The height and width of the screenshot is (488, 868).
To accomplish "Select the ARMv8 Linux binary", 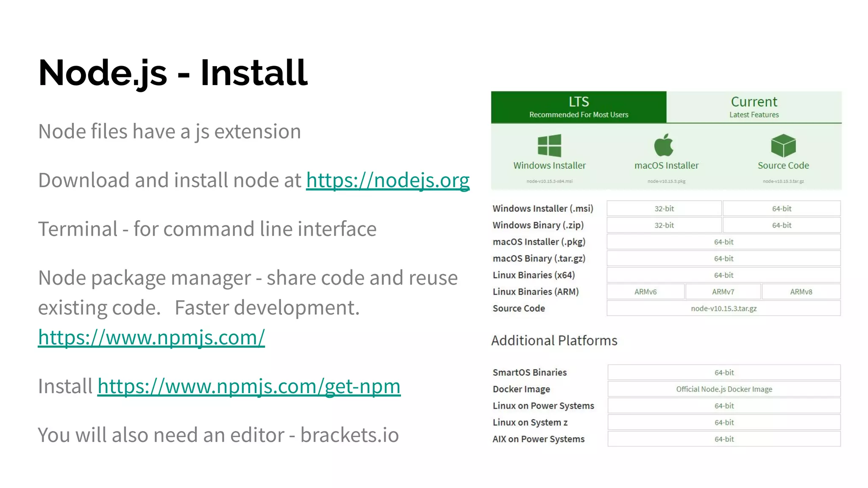I will pos(801,292).
